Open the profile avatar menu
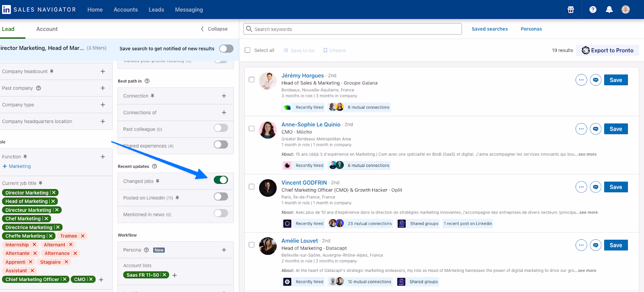644x292 pixels. click(625, 9)
